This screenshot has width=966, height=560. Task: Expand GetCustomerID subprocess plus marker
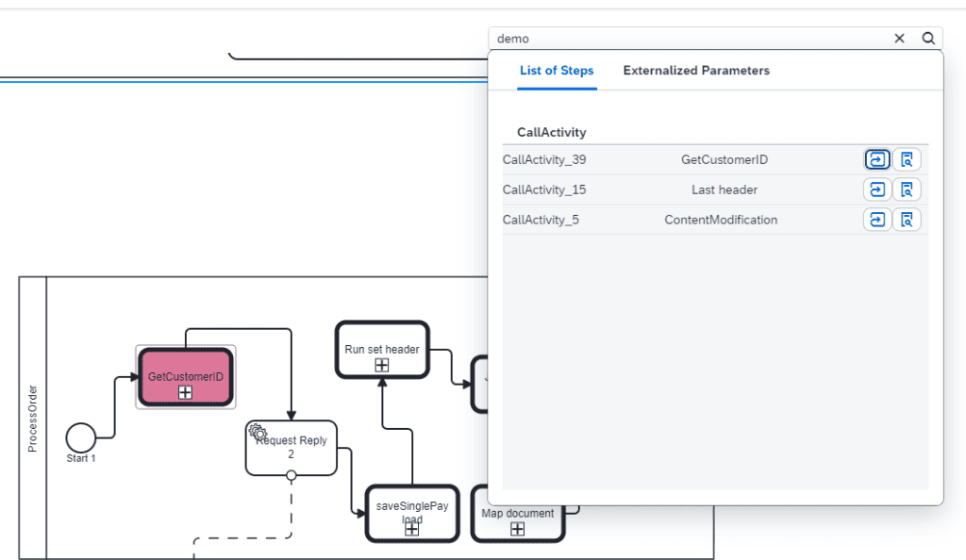185,392
